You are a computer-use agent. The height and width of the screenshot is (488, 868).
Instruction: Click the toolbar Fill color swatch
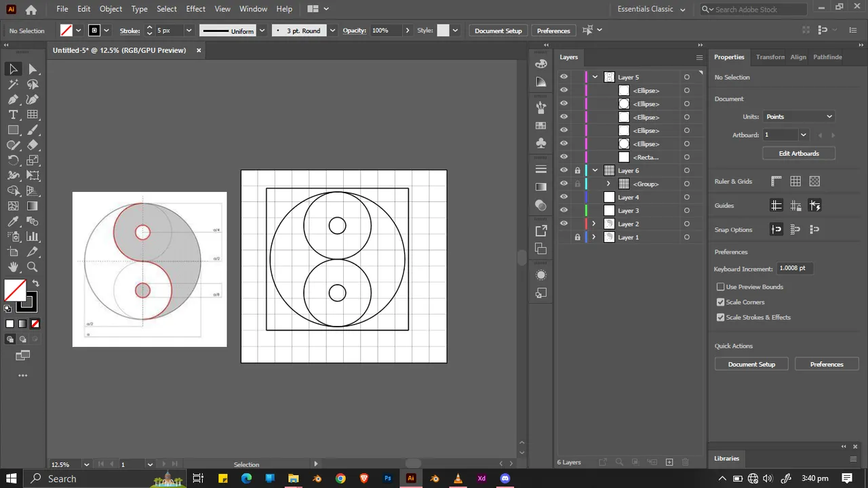pos(16,290)
